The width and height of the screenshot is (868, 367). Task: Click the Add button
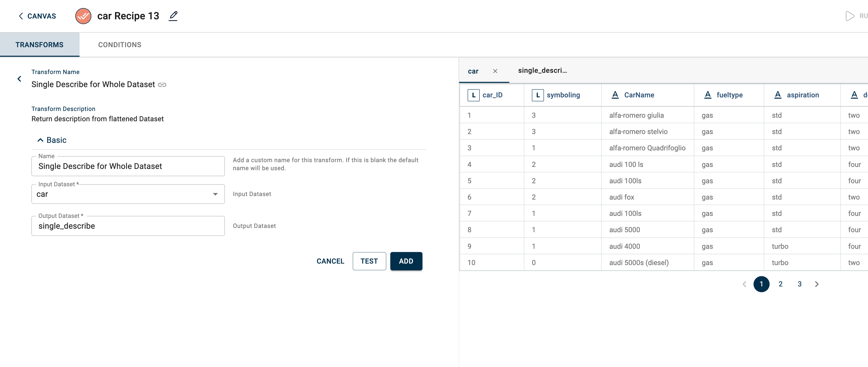click(x=406, y=261)
